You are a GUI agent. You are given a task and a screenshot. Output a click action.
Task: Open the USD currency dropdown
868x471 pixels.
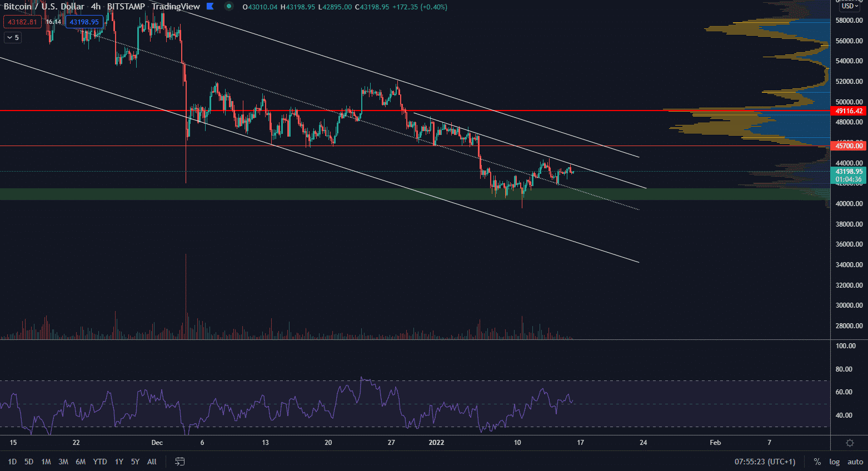point(850,6)
